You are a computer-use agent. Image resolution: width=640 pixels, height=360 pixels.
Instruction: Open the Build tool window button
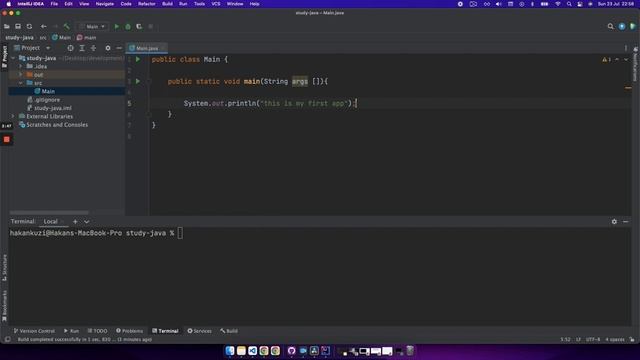[229, 331]
